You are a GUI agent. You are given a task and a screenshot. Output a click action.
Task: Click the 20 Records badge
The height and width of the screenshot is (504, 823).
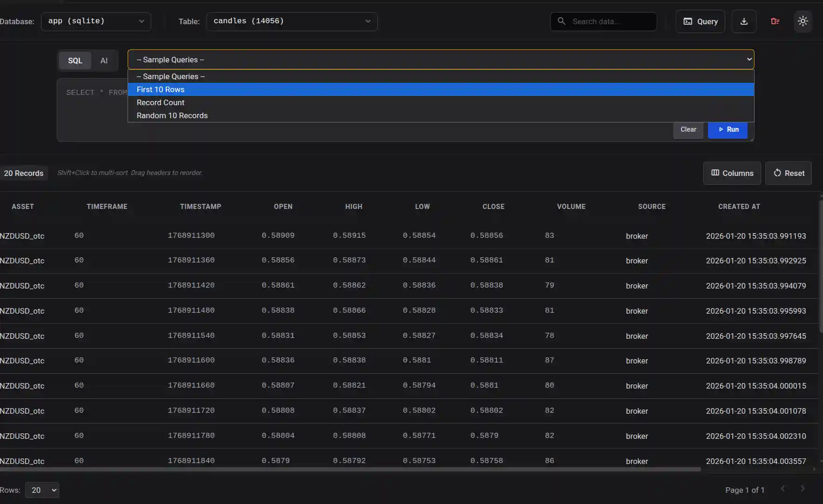[24, 173]
